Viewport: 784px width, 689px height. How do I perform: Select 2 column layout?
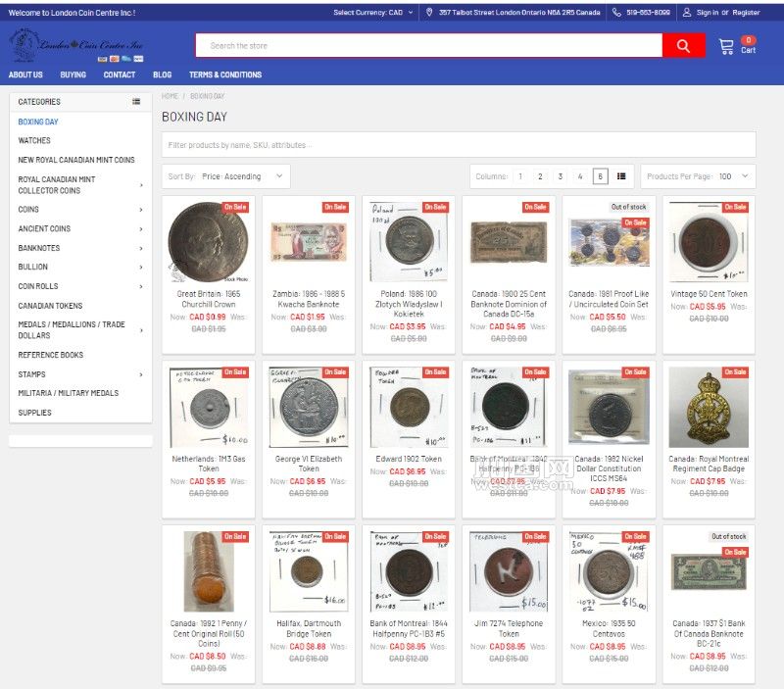[540, 176]
